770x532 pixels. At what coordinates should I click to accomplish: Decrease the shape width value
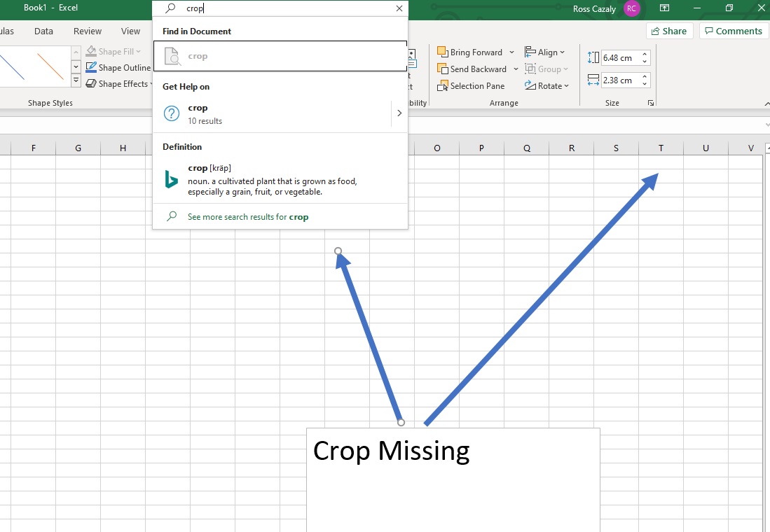point(645,84)
